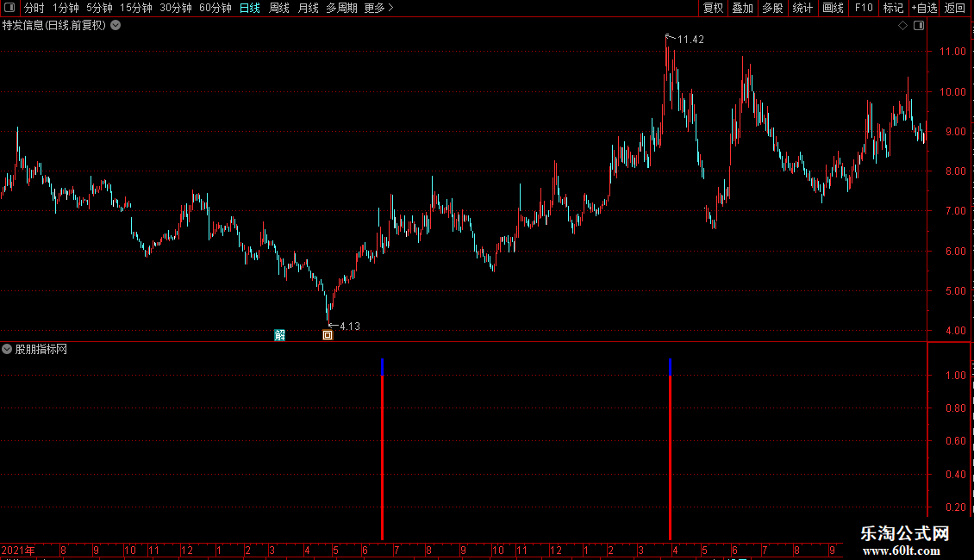This screenshot has width=974, height=560.
Task: Select the 1分钟 period tab
Action: click(66, 8)
